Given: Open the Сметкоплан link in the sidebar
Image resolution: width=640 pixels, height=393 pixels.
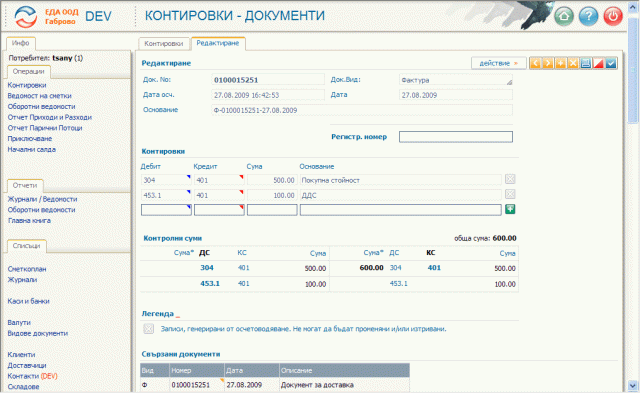Looking at the screenshot, I should (x=27, y=269).
